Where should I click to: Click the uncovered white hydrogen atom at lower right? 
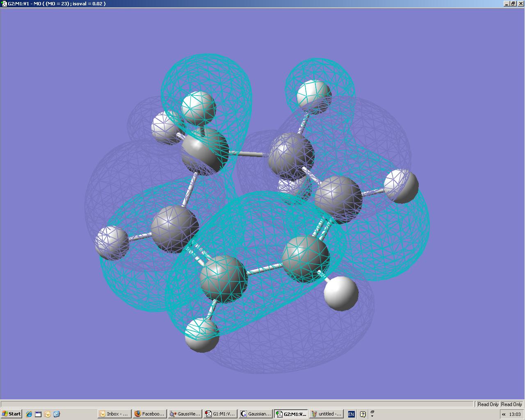pyautogui.click(x=341, y=293)
